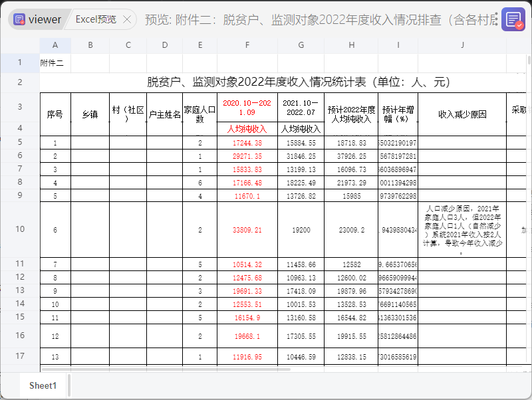Click value 16096.73
Viewport: 532px width, 400px height.
coord(351,169)
